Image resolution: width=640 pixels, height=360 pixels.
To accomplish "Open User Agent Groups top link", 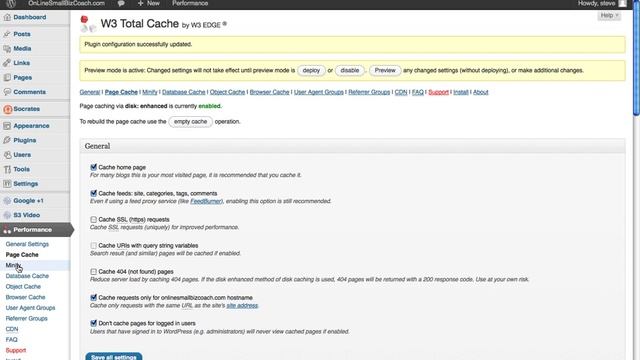I will (319, 92).
